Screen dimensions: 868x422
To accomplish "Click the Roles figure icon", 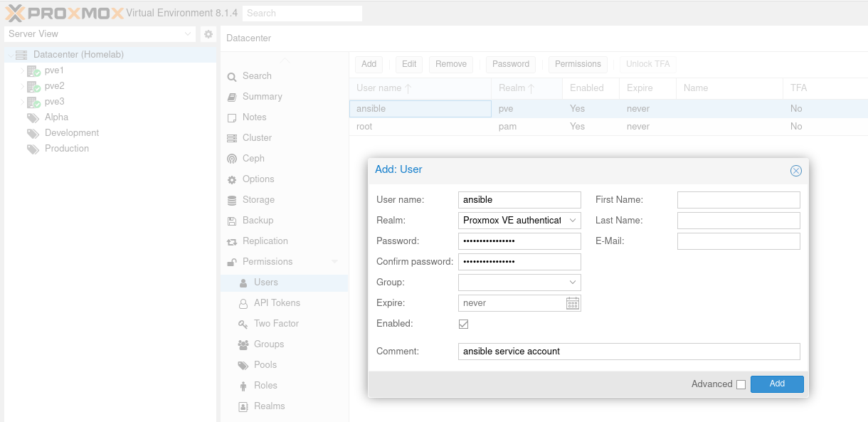I will point(243,386).
